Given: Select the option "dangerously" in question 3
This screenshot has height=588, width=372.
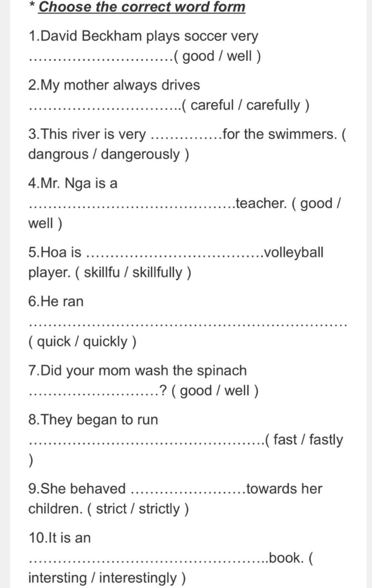Looking at the screenshot, I should [x=140, y=154].
